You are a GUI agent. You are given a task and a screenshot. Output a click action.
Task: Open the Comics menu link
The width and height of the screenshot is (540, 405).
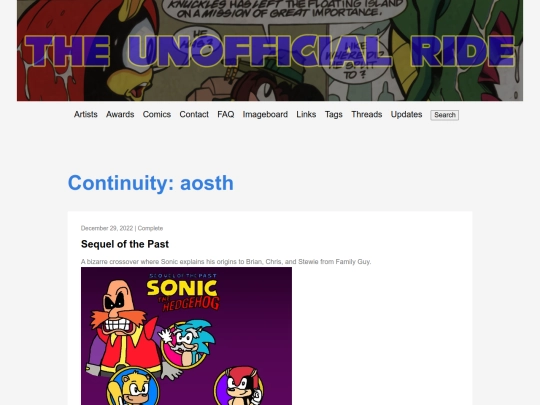pyautogui.click(x=157, y=114)
